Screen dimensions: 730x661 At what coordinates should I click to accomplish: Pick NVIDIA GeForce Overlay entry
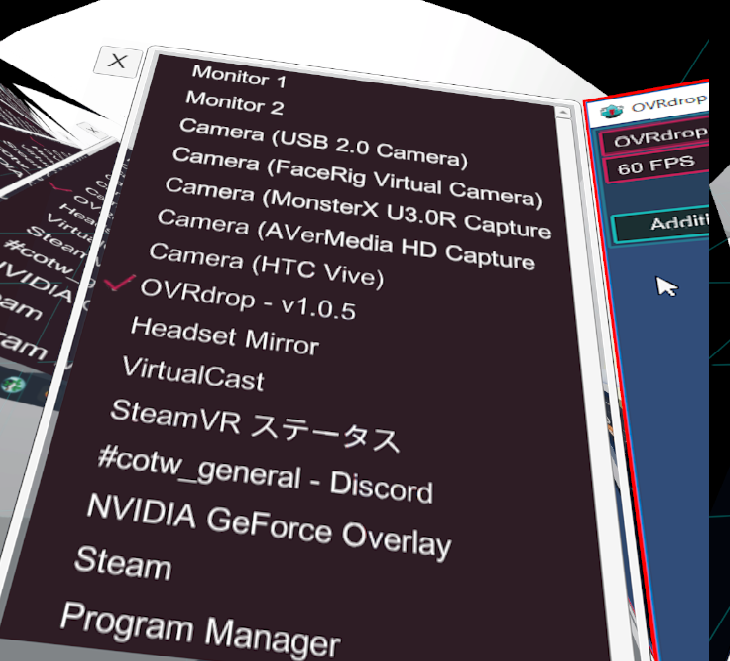pos(269,527)
